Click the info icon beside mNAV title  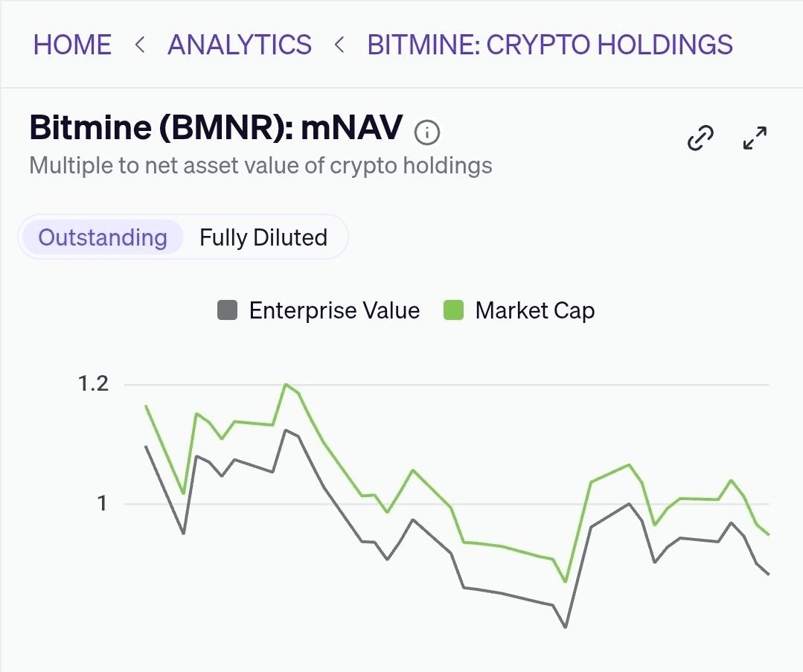[x=427, y=133]
